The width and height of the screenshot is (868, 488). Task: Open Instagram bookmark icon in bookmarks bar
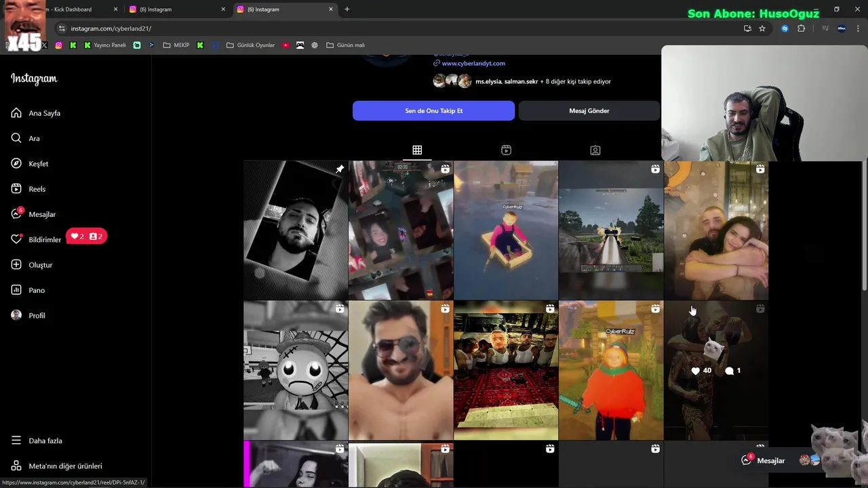pos(59,45)
